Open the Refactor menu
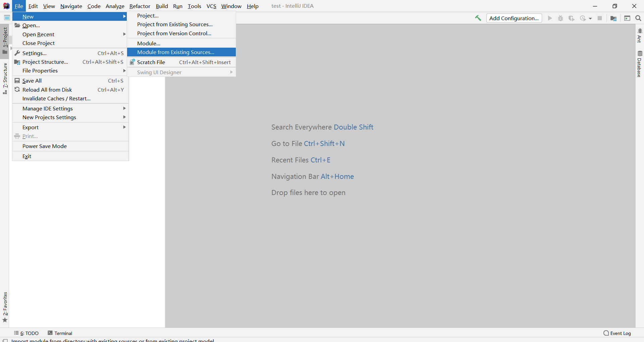This screenshot has width=644, height=342. point(140,6)
